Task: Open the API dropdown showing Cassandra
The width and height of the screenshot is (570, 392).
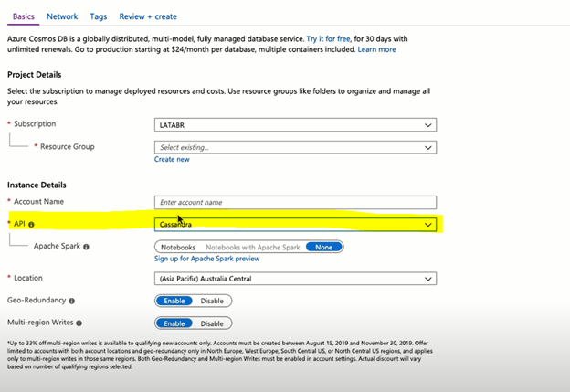Action: click(x=295, y=224)
